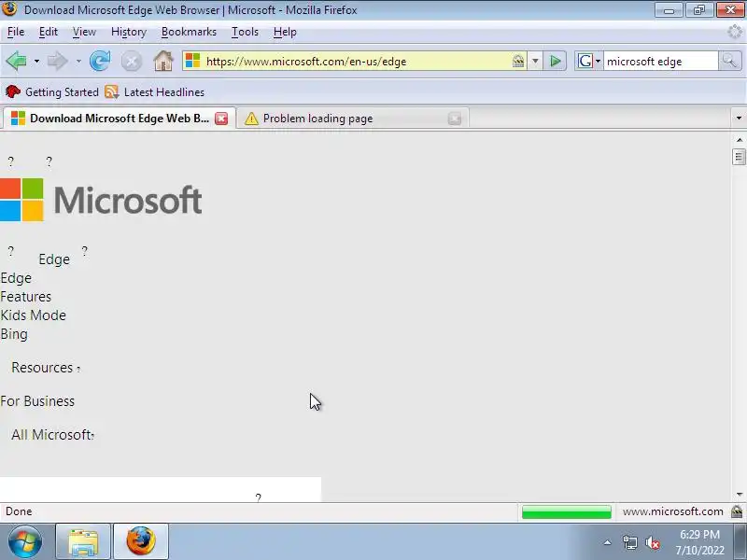This screenshot has width=747, height=560.
Task: Open the View menu
Action: 84,32
